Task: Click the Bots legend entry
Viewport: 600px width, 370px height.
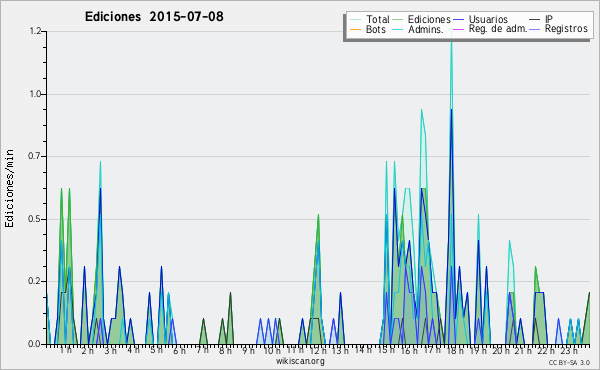Action: (375, 29)
